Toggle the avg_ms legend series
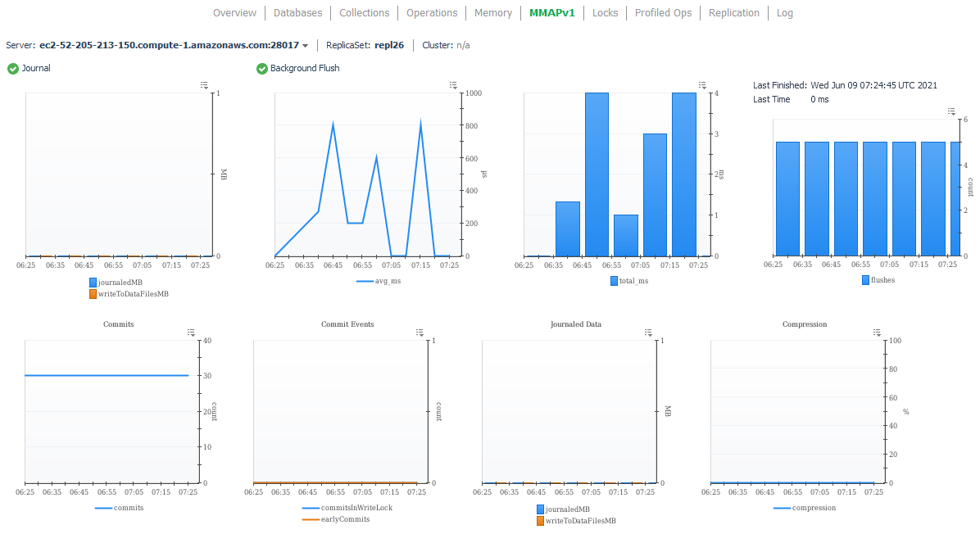The width and height of the screenshot is (980, 534). tap(379, 281)
